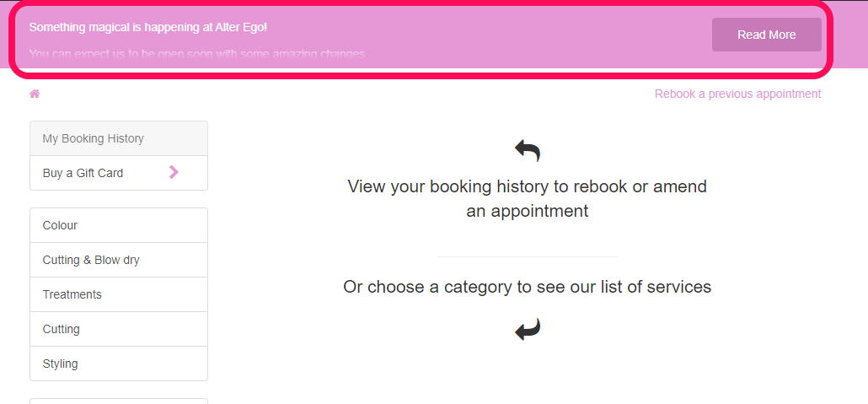
Task: Select the Cutting & Blow dry category
Action: tap(119, 260)
